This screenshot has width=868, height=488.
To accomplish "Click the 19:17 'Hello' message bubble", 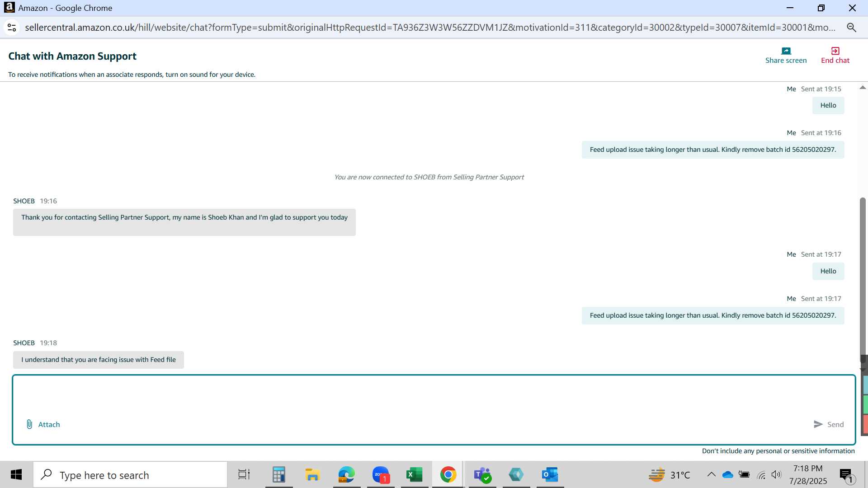I will coord(828,271).
